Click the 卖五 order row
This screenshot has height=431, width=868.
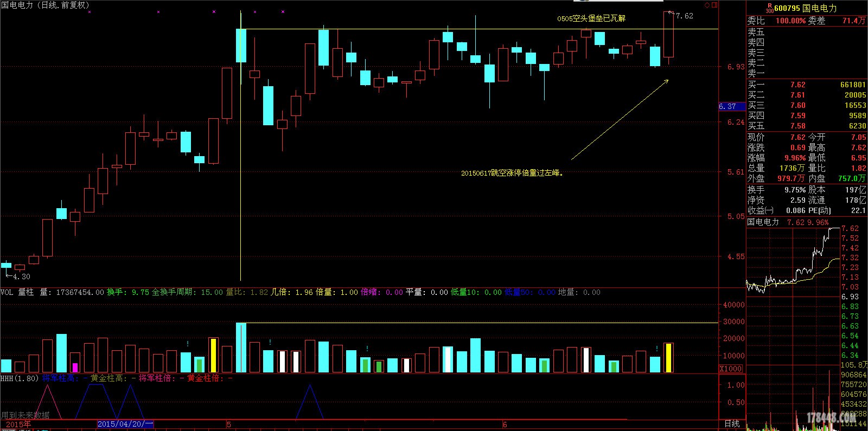click(x=807, y=33)
